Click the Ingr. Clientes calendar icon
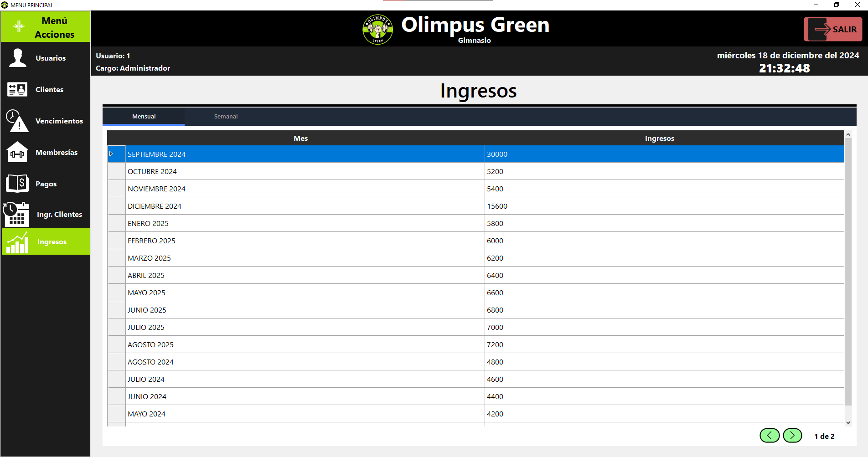 16,214
